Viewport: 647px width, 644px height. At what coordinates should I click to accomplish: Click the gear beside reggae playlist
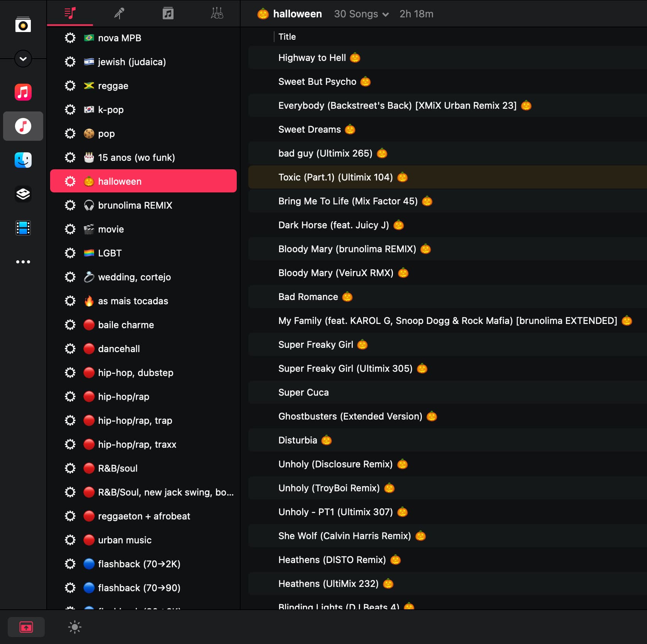(70, 86)
